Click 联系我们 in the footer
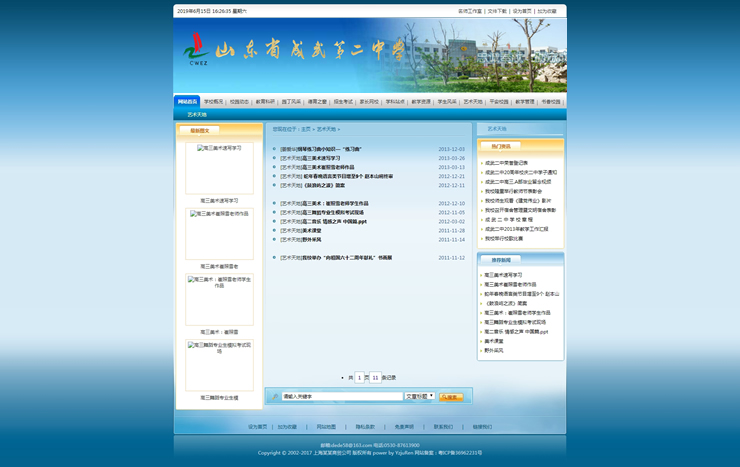The height and width of the screenshot is (467, 740). pyautogui.click(x=443, y=427)
